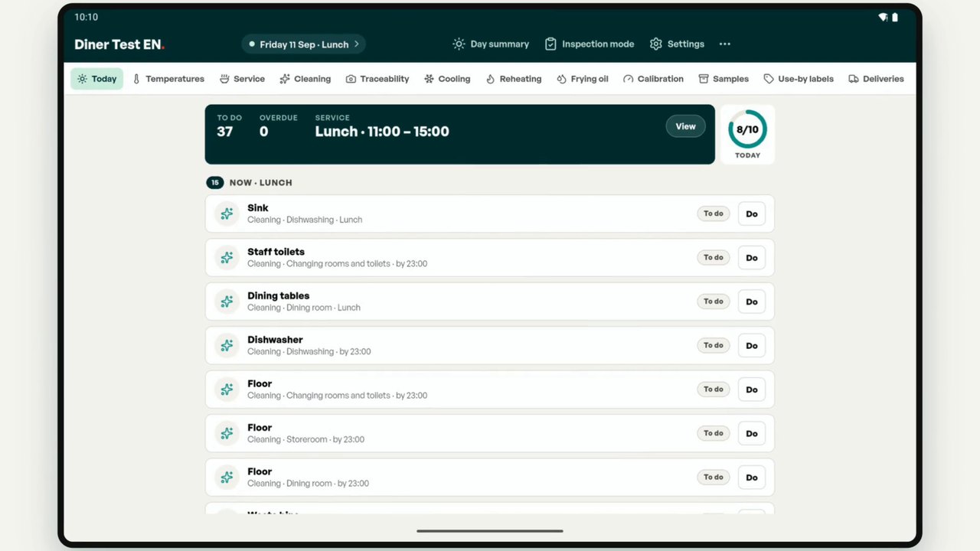
Task: Click the cleaning icon on Dishwasher row
Action: click(227, 346)
